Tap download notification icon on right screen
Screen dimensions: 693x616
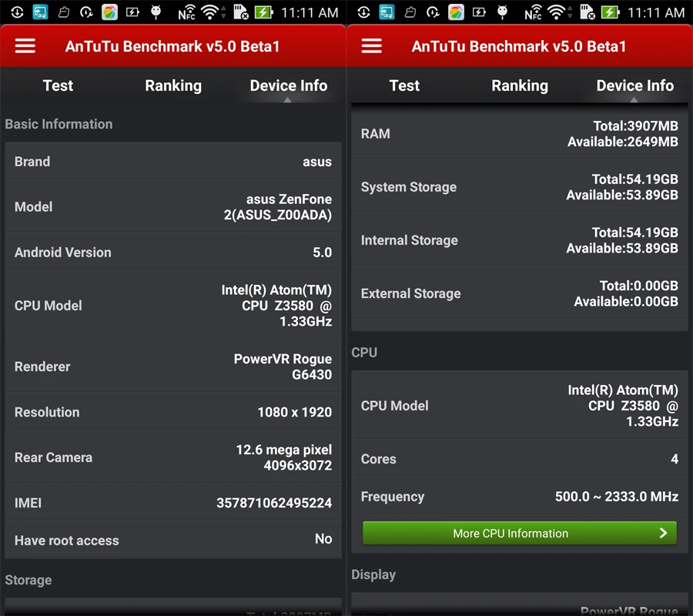[x=363, y=12]
